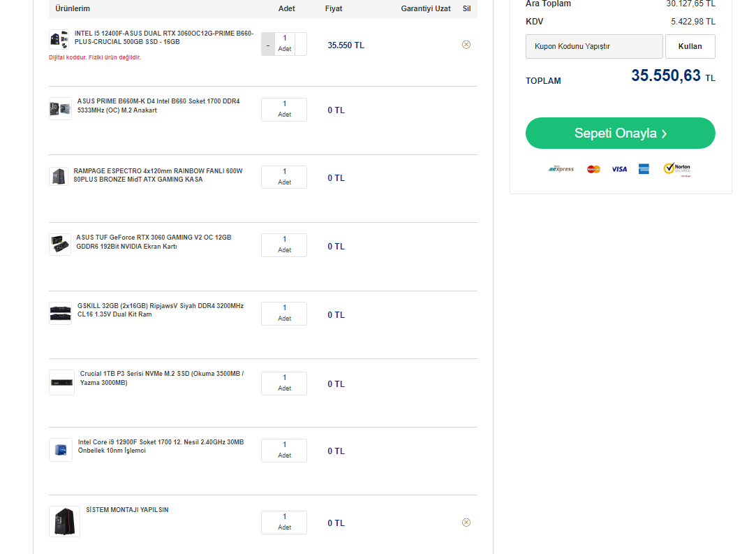This screenshot has width=756, height=554.
Task: Click '0 TL' price of Intel Core i9 12900F
Action: [336, 451]
